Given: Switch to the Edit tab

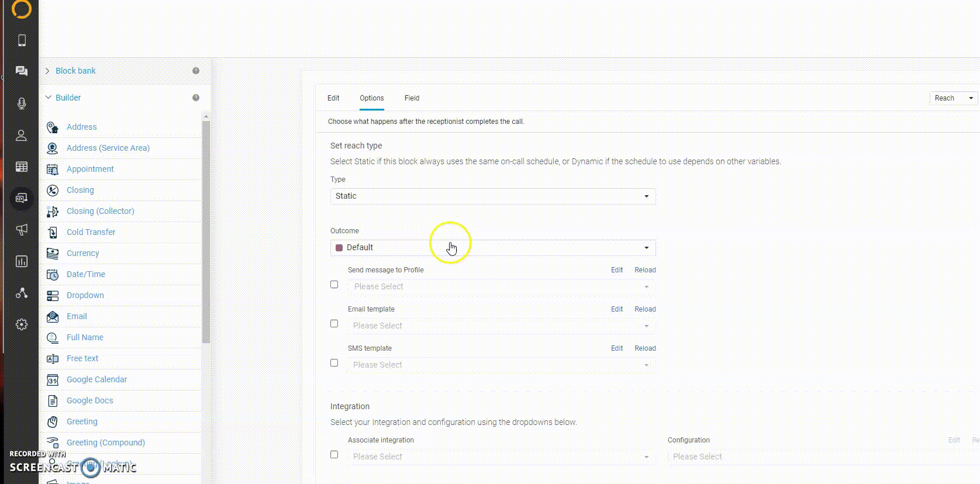Looking at the screenshot, I should (x=333, y=98).
